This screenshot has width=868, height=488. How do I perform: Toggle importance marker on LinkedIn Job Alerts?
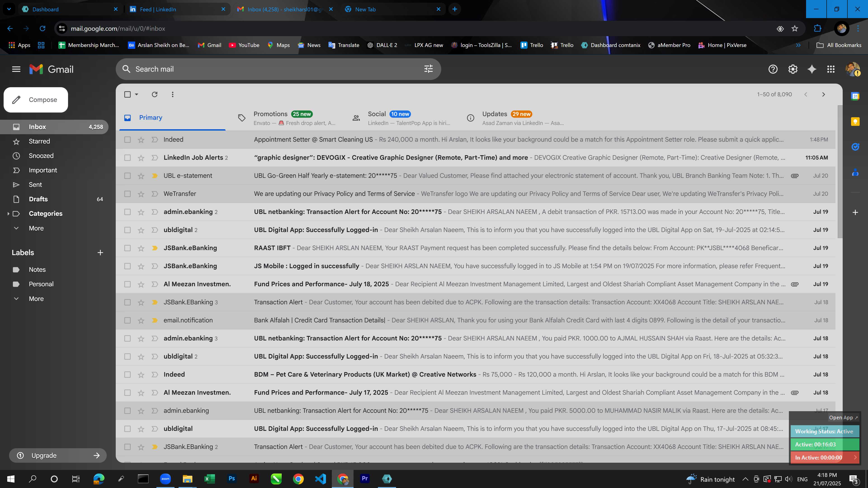[x=155, y=158]
